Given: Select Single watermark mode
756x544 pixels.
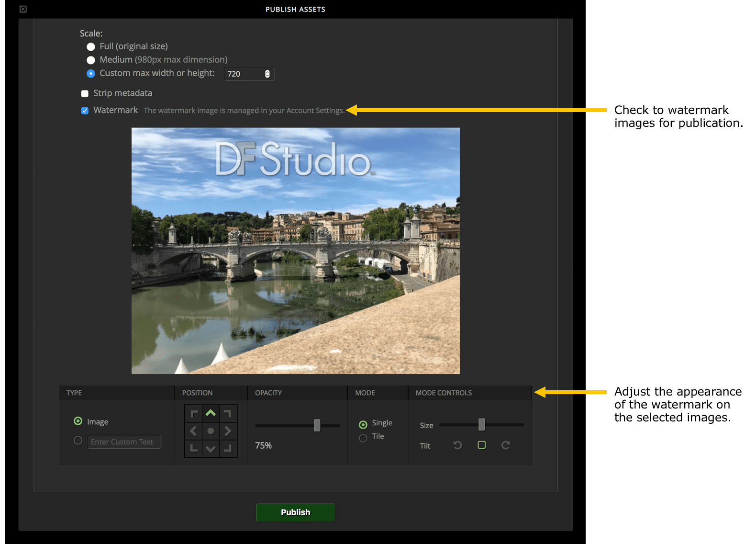Looking at the screenshot, I should (x=363, y=425).
